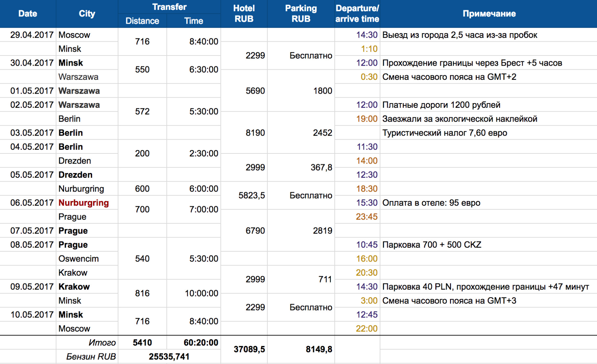Select date cell 06.05.2017

click(x=28, y=203)
